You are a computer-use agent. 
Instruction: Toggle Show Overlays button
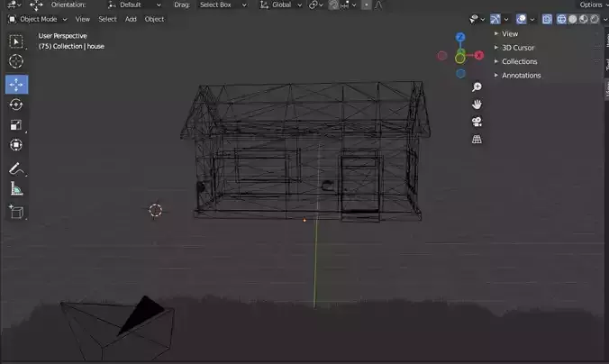tap(522, 19)
